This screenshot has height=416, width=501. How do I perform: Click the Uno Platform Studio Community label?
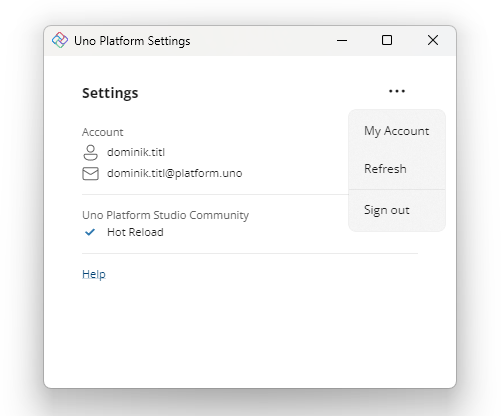click(x=166, y=215)
